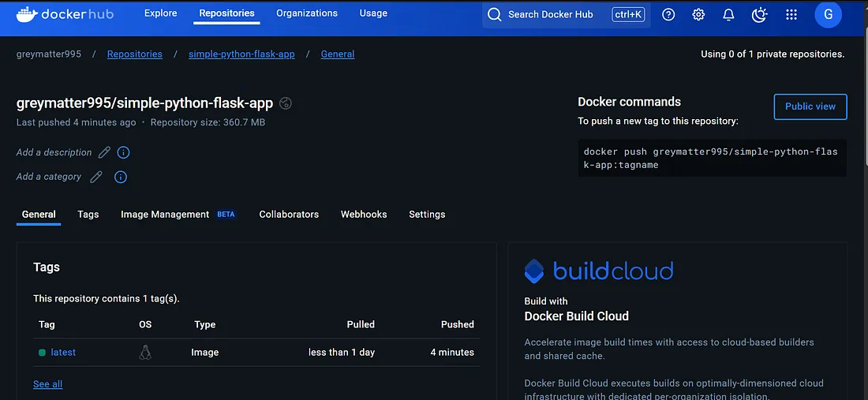Image resolution: width=868 pixels, height=400 pixels.
Task: Open the Organizations menu item
Action: click(x=307, y=13)
